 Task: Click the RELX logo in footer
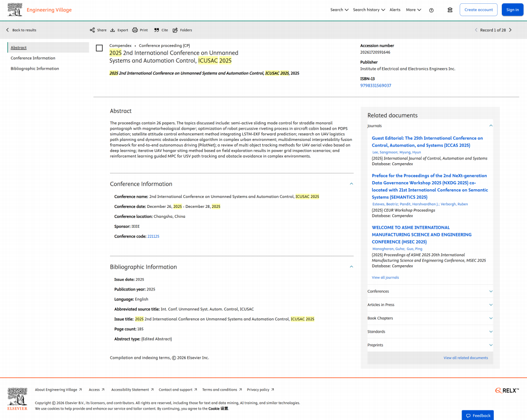pos(507,391)
